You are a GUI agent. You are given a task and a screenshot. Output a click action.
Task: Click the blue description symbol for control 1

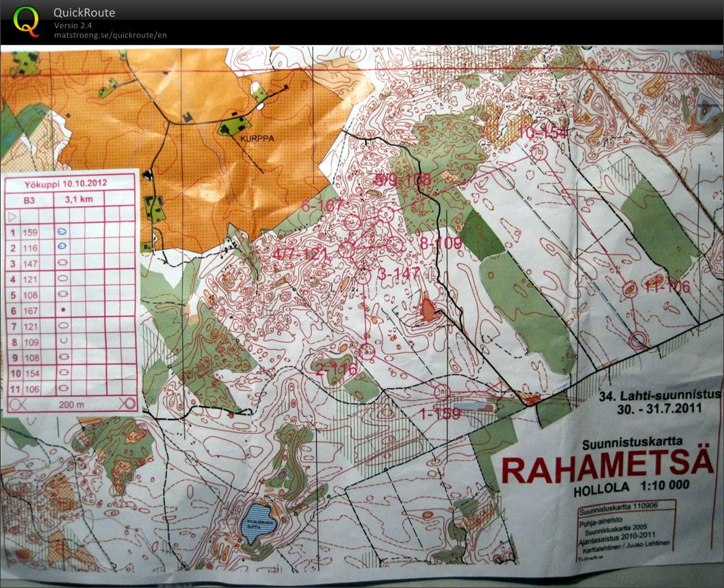62,232
